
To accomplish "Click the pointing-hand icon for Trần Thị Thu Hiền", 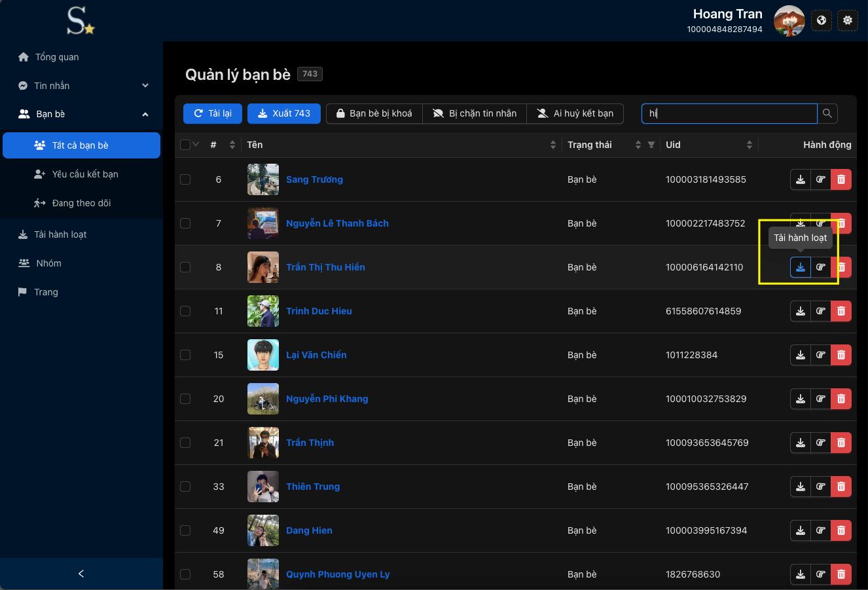I will 821,267.
